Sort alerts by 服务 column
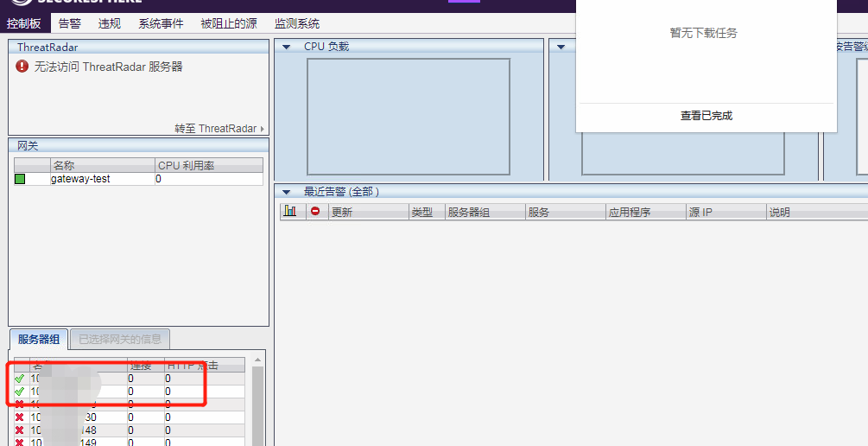 [565, 212]
